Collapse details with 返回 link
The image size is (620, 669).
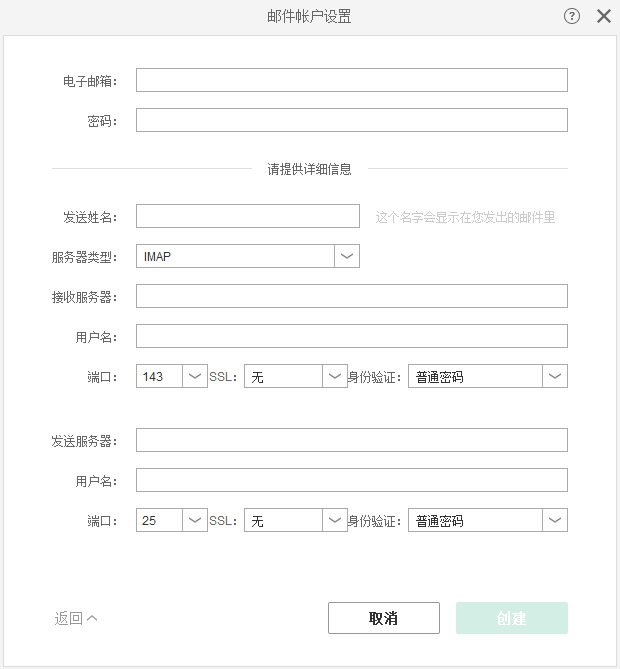pyautogui.click(x=76, y=618)
